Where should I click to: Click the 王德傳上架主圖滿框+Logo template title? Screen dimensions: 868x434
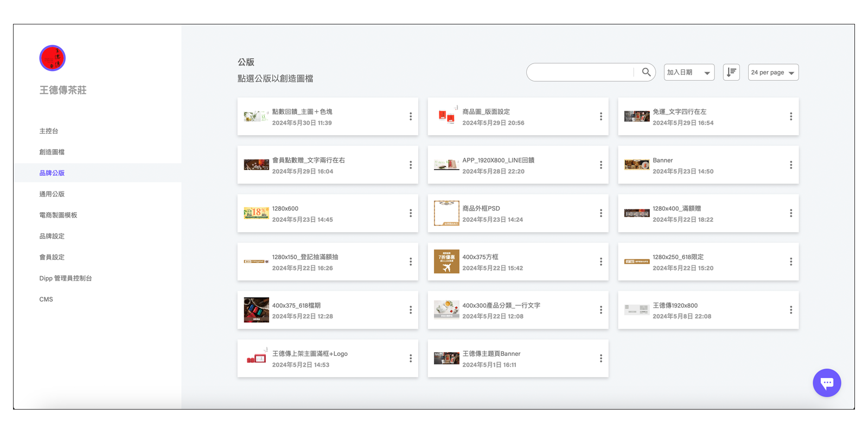point(310,354)
